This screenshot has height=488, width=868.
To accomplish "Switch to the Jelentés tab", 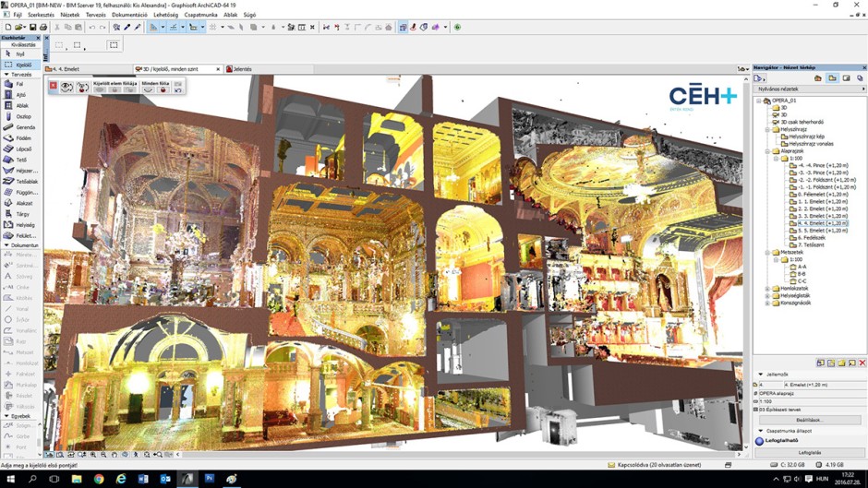I will pos(242,69).
